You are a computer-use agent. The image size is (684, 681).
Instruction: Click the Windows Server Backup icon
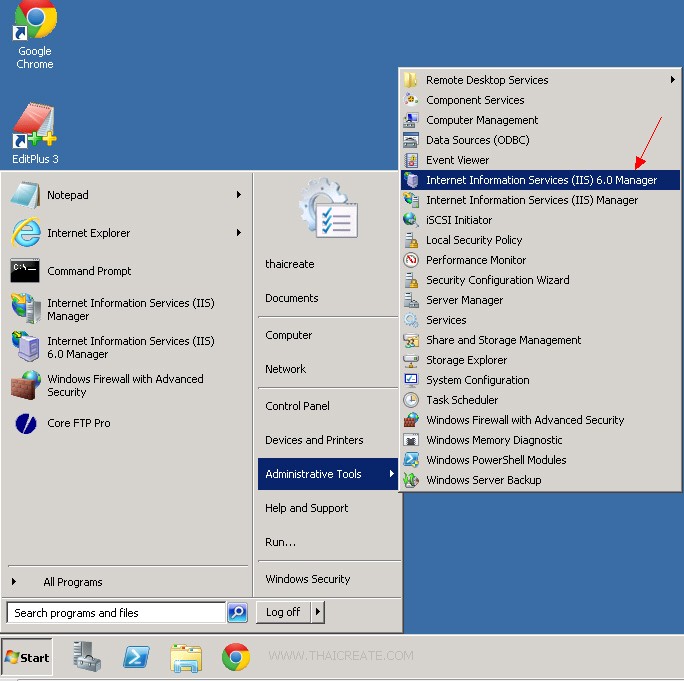pyautogui.click(x=411, y=480)
